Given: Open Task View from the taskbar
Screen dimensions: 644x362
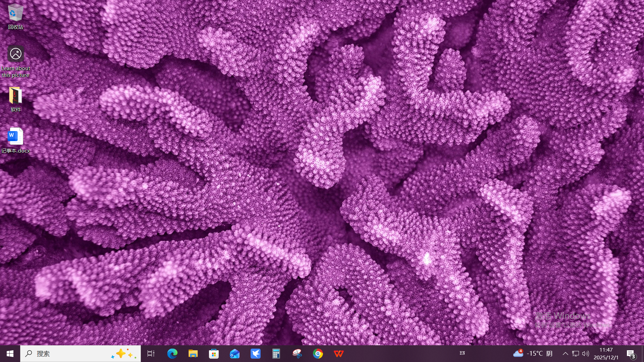Looking at the screenshot, I should click(151, 354).
